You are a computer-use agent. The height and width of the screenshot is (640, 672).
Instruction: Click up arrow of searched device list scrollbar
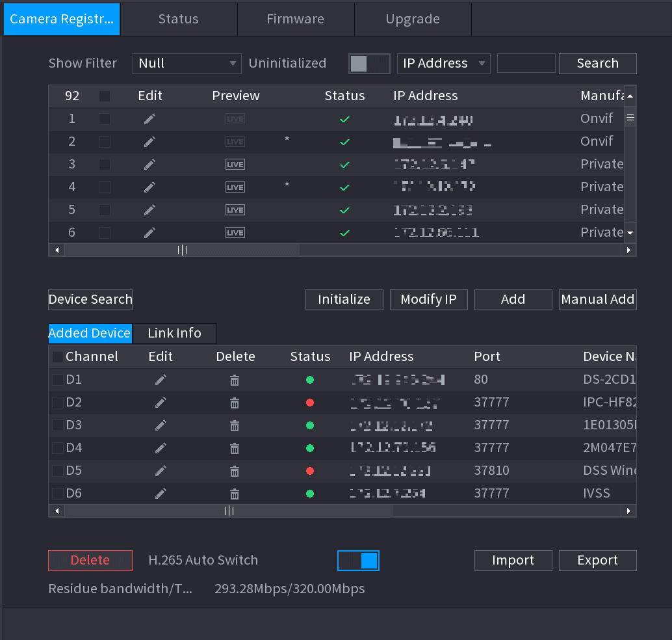pos(630,96)
